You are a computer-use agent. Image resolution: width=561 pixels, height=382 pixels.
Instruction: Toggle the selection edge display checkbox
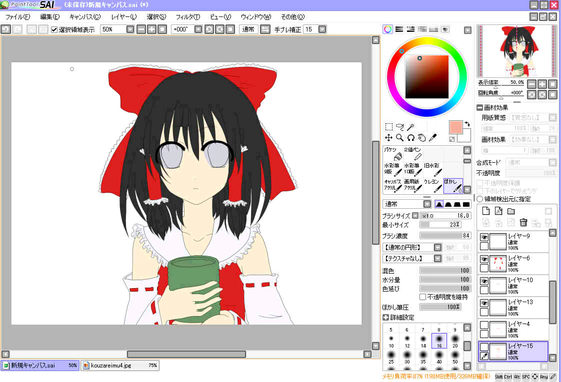[54, 29]
